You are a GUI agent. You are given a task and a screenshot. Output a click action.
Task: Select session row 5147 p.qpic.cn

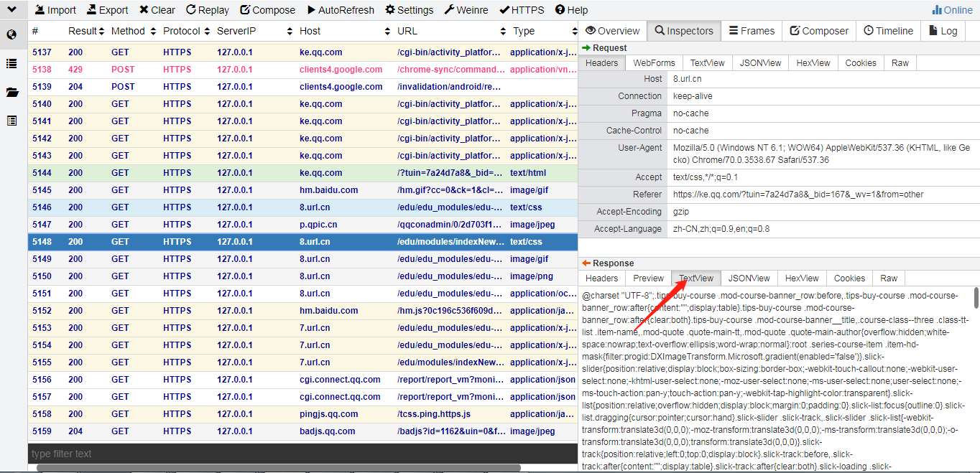[x=302, y=225]
